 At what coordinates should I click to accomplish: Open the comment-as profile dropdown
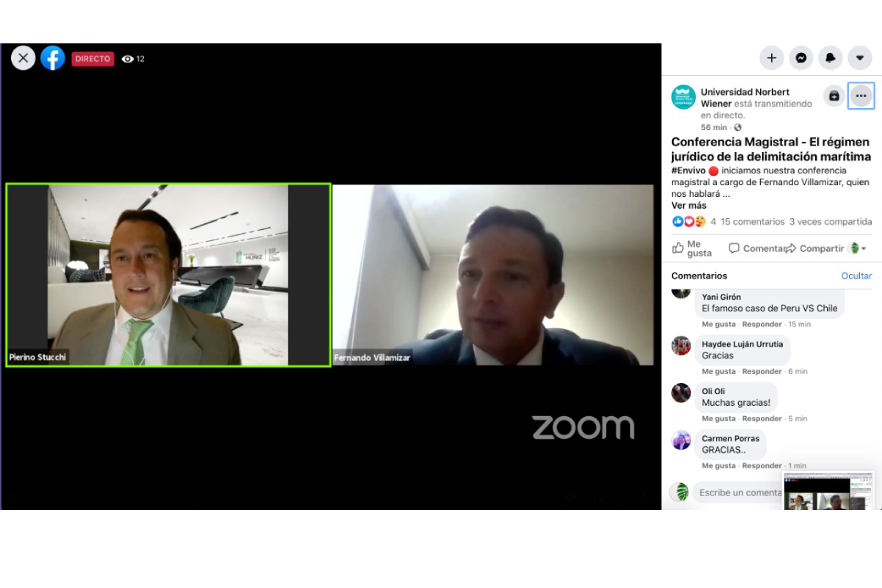click(x=858, y=248)
